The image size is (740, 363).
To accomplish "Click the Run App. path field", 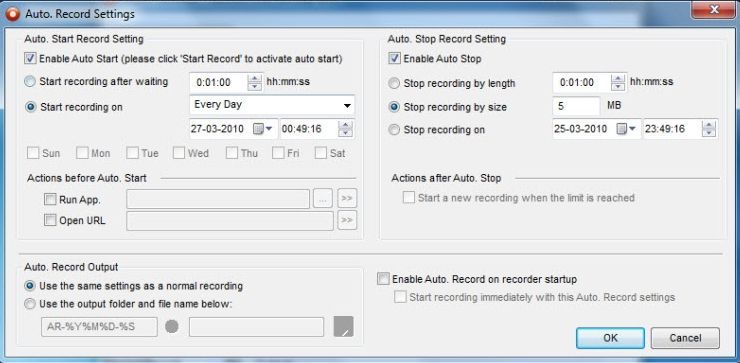I will (218, 199).
